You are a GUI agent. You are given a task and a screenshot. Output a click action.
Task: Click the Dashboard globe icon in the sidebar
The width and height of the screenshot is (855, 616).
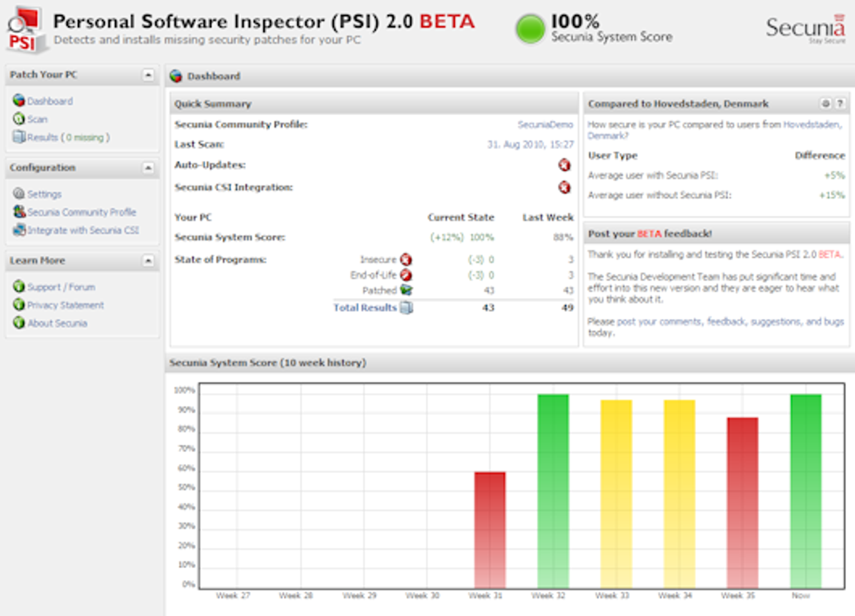tap(19, 100)
